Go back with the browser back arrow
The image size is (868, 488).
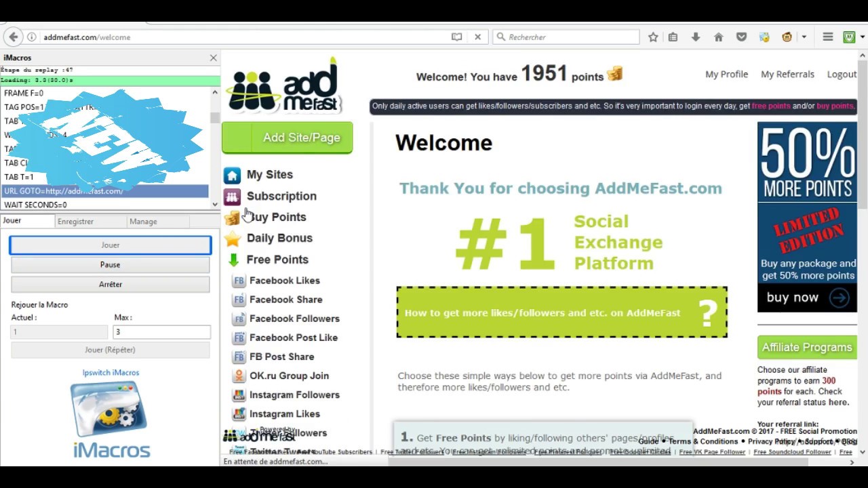click(12, 37)
